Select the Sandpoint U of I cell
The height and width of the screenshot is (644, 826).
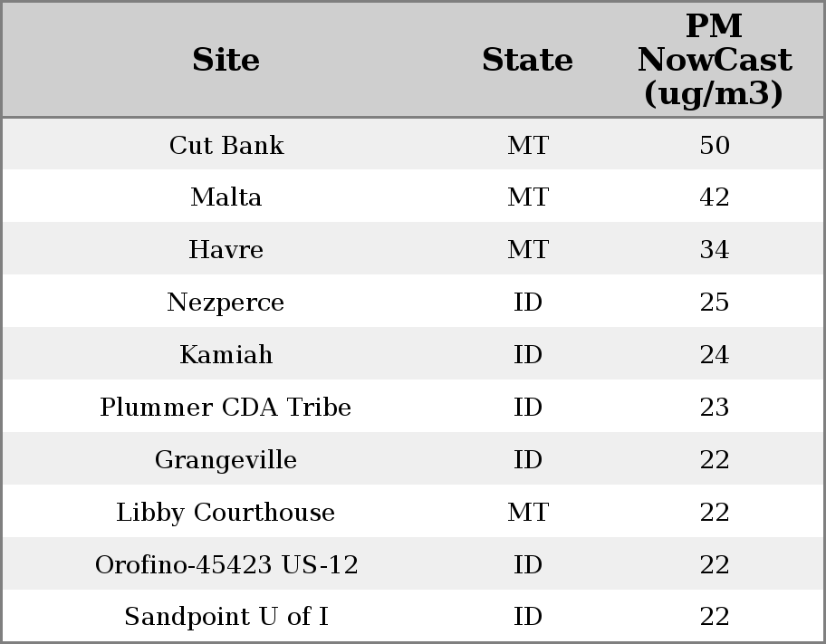(x=226, y=617)
